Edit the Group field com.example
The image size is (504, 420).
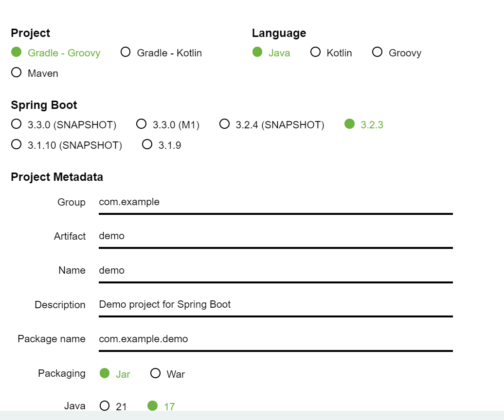coord(276,202)
